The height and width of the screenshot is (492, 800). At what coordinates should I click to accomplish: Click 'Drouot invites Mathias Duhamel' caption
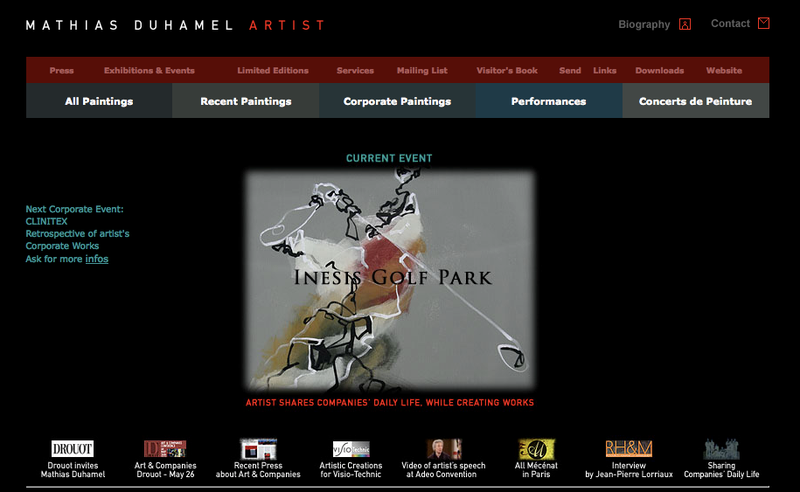[72, 470]
